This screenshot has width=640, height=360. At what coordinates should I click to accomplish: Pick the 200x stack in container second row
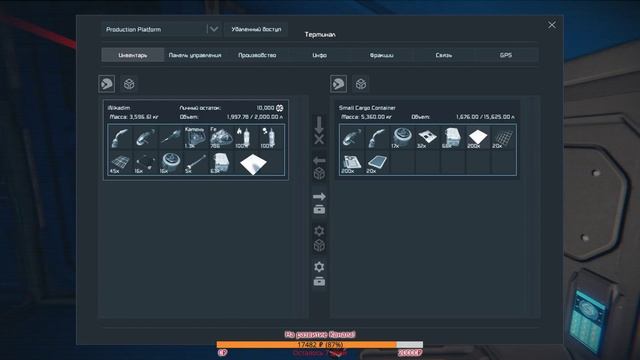coord(352,162)
